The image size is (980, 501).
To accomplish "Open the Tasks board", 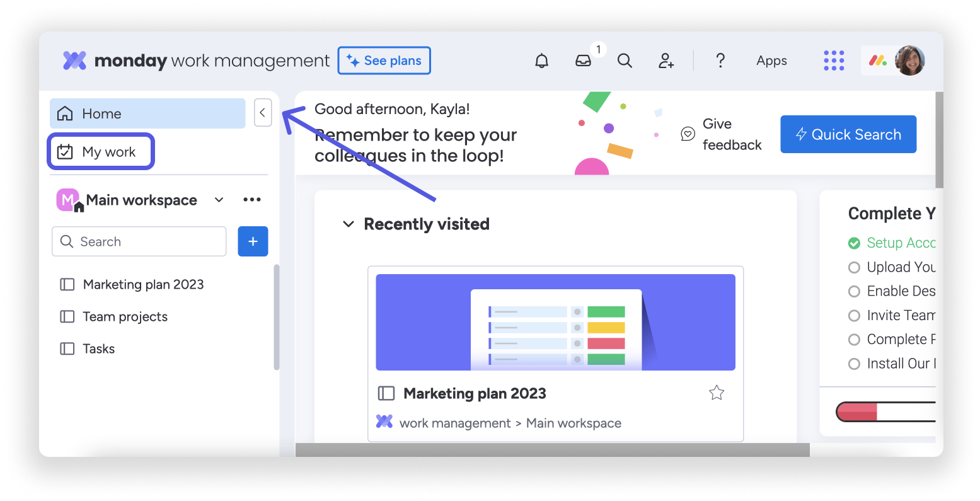I will [x=98, y=348].
